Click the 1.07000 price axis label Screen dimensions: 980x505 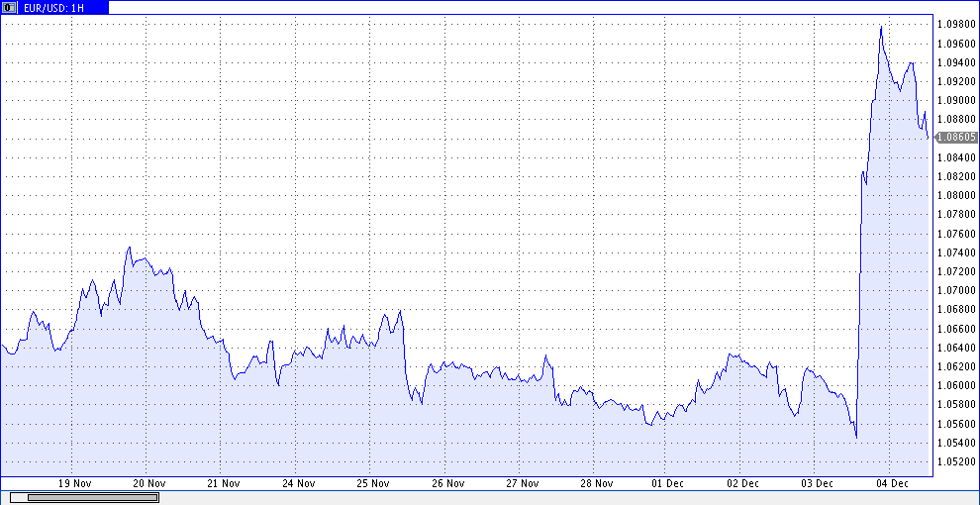(956, 290)
